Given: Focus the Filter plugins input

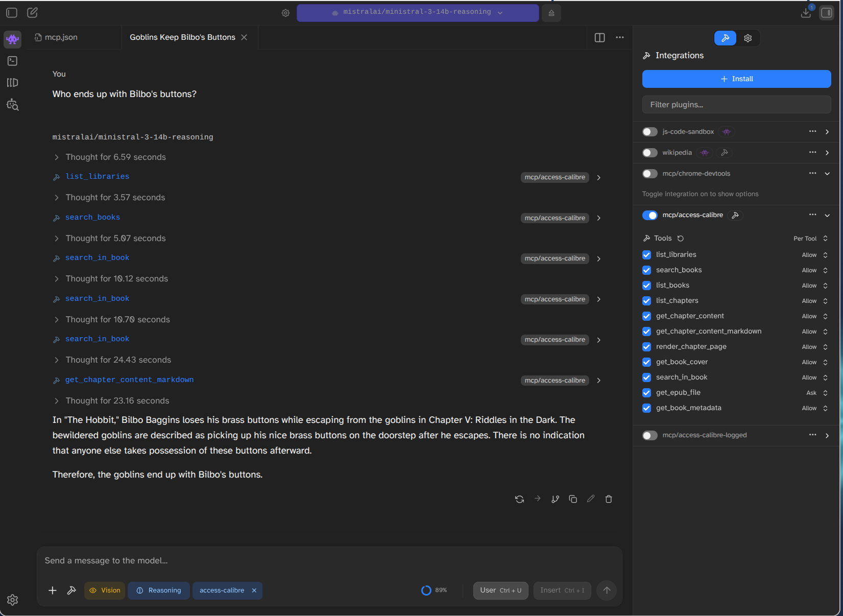Looking at the screenshot, I should coord(736,105).
